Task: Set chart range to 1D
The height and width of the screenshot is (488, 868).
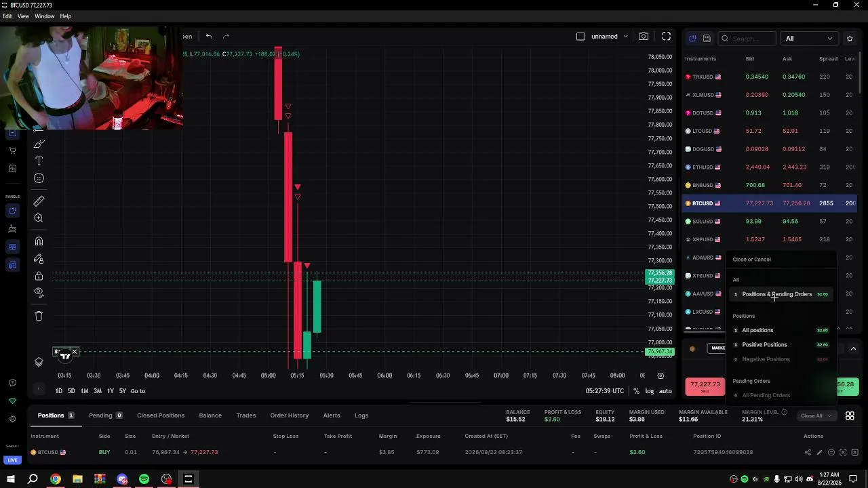Action: (x=59, y=391)
